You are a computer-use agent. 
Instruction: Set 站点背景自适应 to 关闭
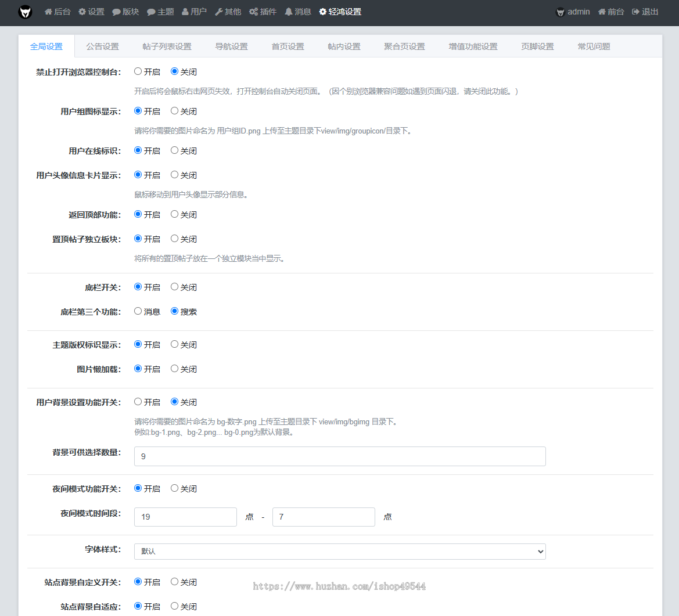point(174,606)
